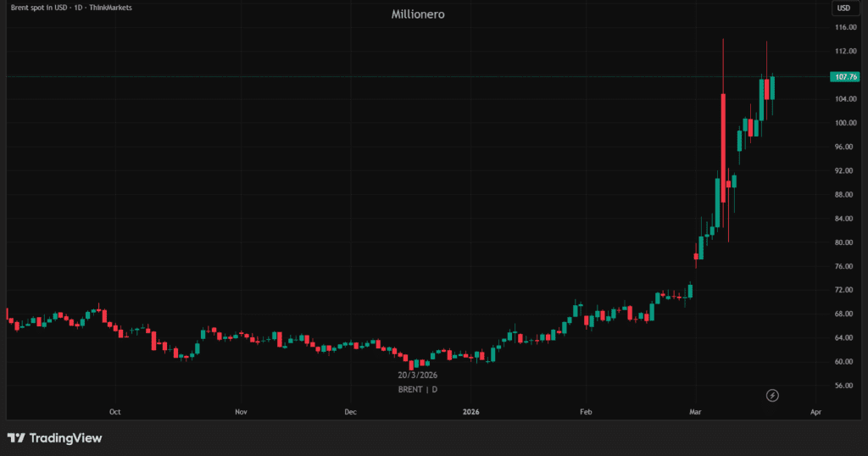The image size is (868, 456).
Task: Click the 56.00 price scale label
Action: point(845,386)
